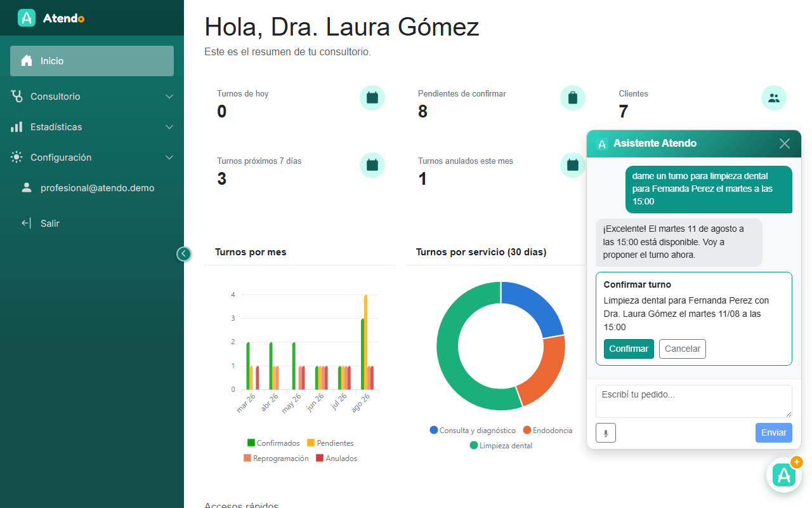Viewport: 812px width, 508px height.
Task: Click people icon on Clientes card
Action: (x=774, y=98)
